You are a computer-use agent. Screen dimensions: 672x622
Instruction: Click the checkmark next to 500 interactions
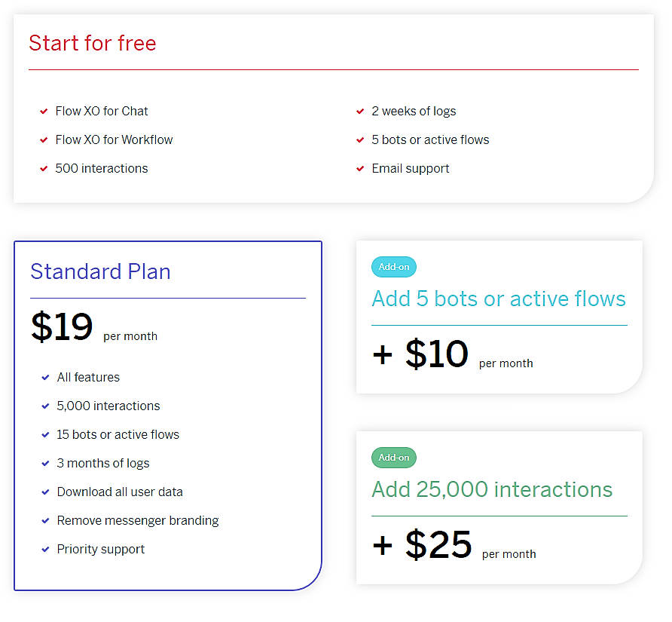[x=44, y=169]
